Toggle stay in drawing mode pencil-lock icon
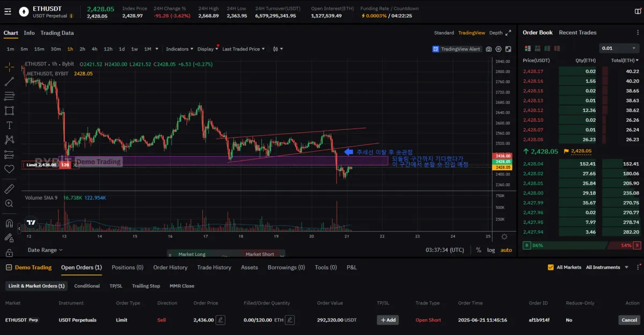The image size is (644, 335). [x=9, y=238]
